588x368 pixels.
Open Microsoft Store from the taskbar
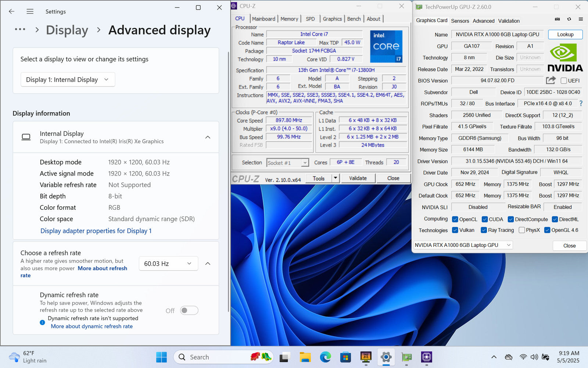coord(345,357)
